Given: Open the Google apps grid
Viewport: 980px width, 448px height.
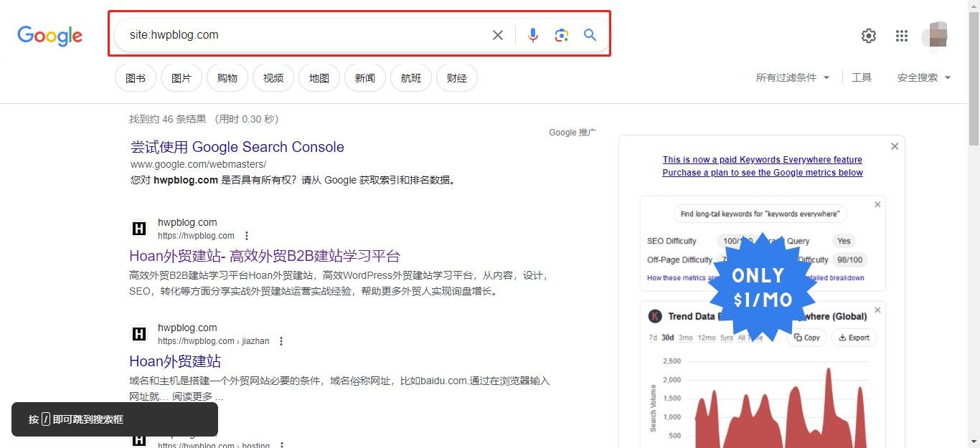Looking at the screenshot, I should (x=902, y=36).
